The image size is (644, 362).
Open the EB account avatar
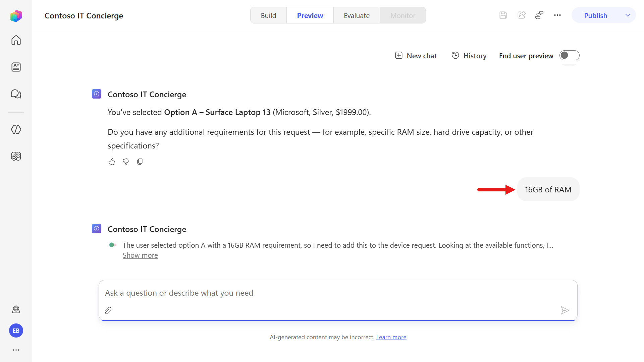pyautogui.click(x=16, y=331)
